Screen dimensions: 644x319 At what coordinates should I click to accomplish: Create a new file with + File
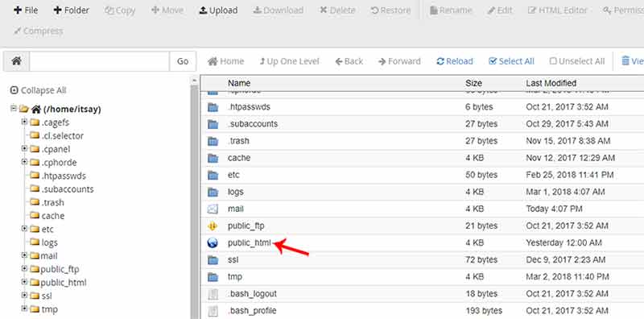coord(26,10)
